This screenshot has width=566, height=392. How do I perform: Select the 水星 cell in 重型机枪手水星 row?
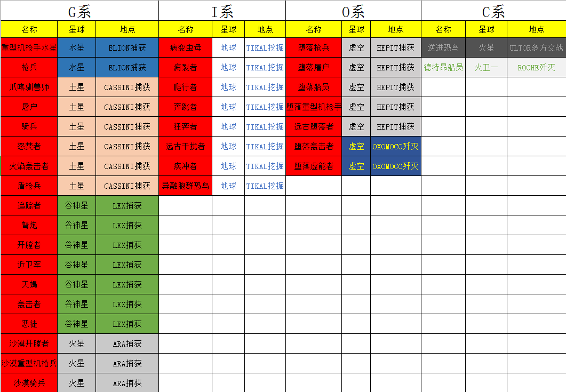(x=76, y=47)
